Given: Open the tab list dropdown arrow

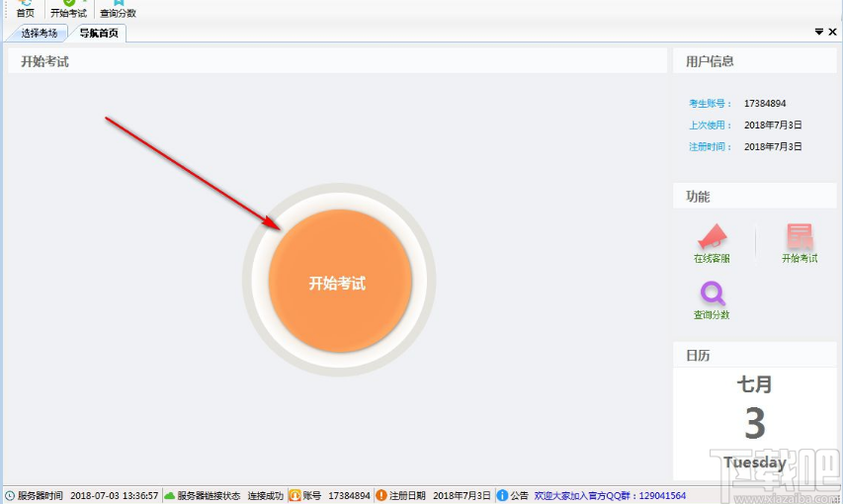Looking at the screenshot, I should click(x=819, y=33).
